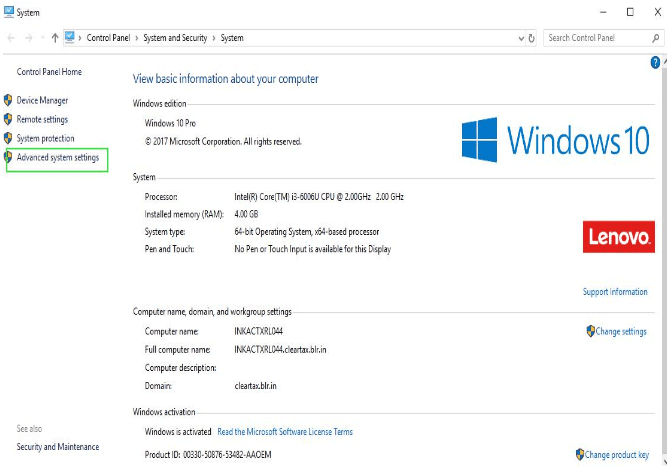Select System and Security in the breadcrumb
672x471 pixels.
point(175,38)
